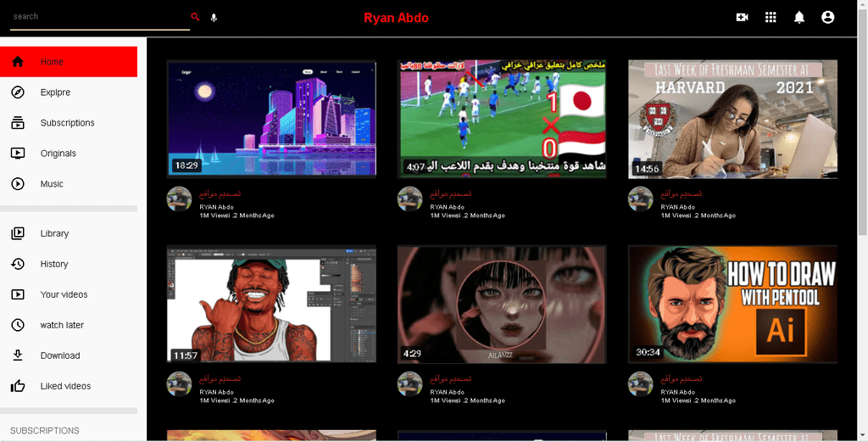The width and height of the screenshot is (868, 442).
Task: Open the apps grid icon
Action: point(771,17)
